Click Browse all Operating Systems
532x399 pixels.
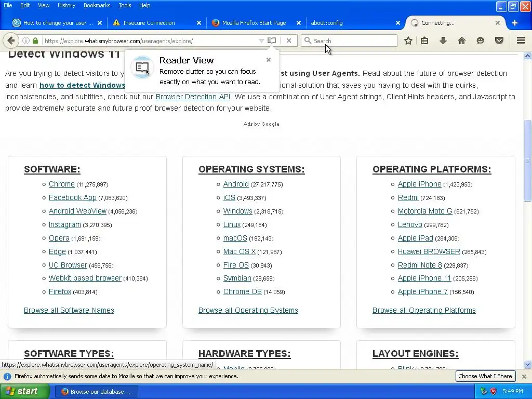pyautogui.click(x=248, y=310)
